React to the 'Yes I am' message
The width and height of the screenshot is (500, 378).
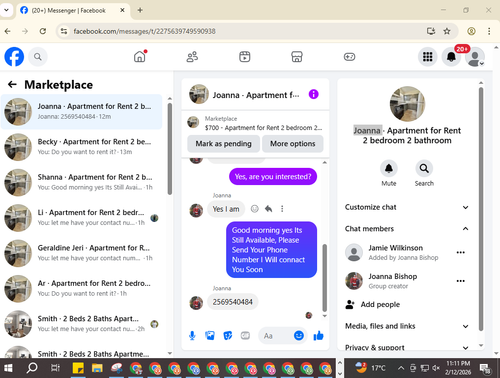254,209
